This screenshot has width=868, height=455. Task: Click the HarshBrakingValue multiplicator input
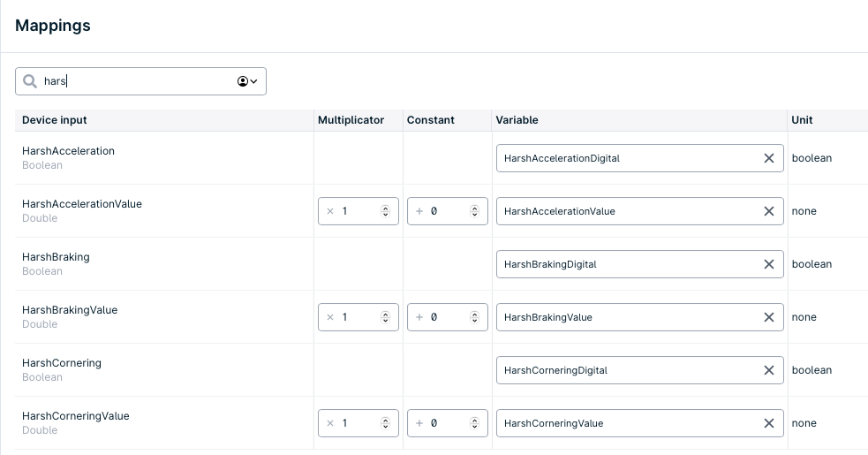(x=359, y=317)
